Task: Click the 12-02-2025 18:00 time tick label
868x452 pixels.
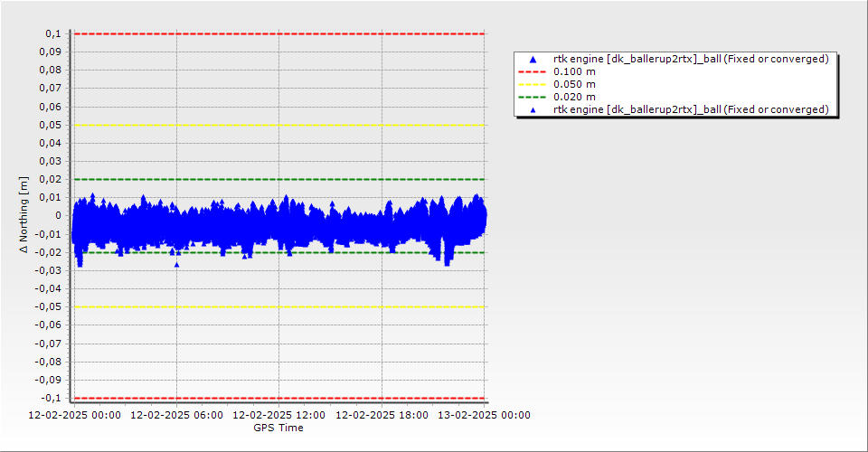Action: coord(382,415)
